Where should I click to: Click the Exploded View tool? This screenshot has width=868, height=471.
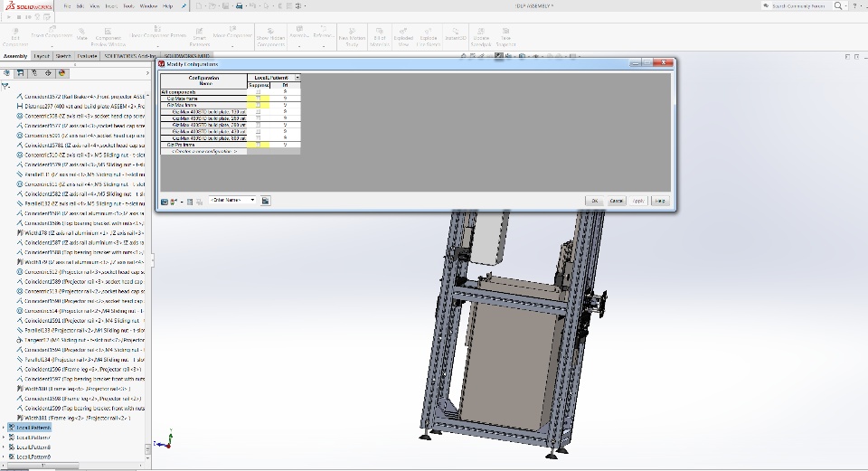[403, 38]
